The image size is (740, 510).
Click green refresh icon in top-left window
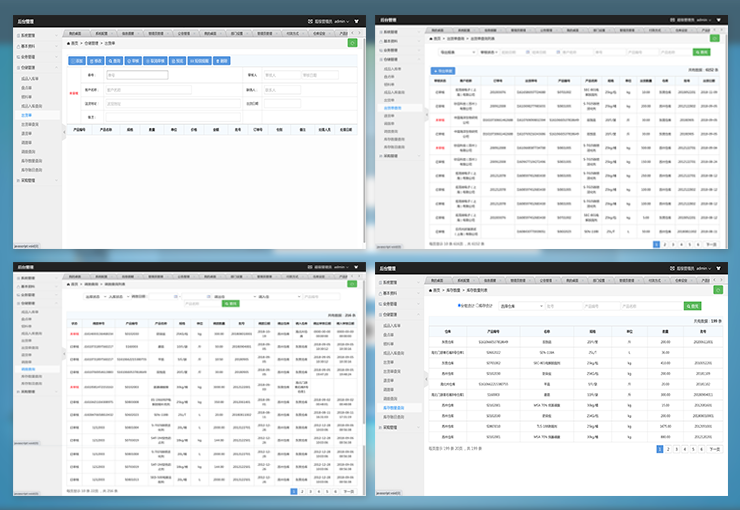click(352, 43)
